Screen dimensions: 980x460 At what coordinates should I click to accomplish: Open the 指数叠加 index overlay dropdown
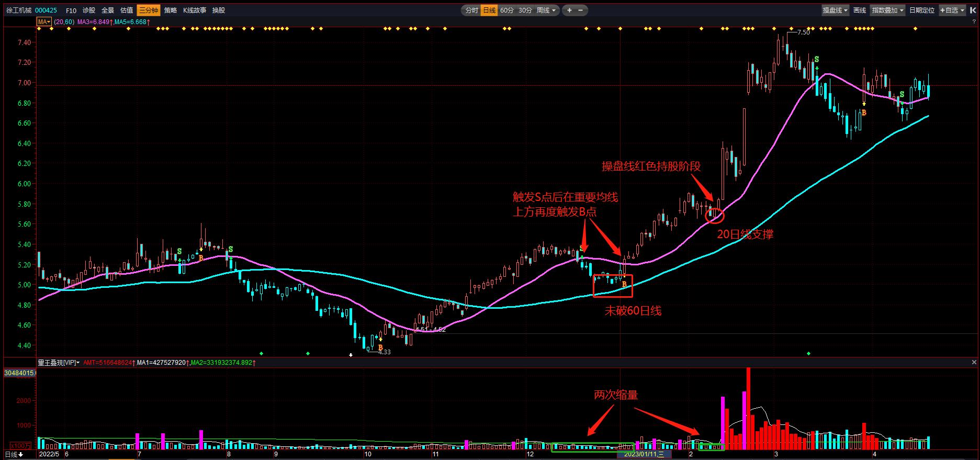tap(887, 10)
